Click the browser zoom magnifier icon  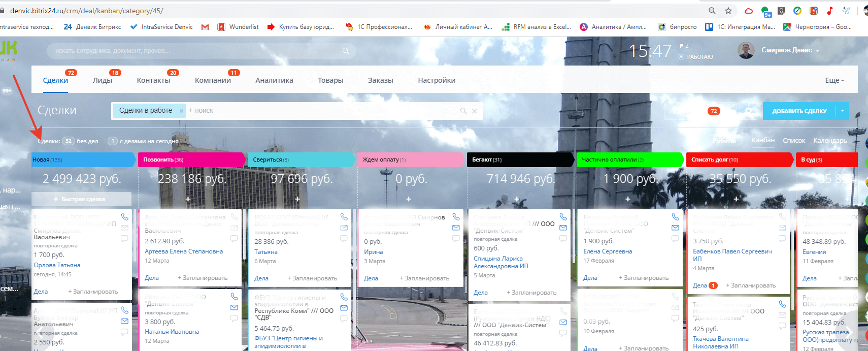pos(712,11)
